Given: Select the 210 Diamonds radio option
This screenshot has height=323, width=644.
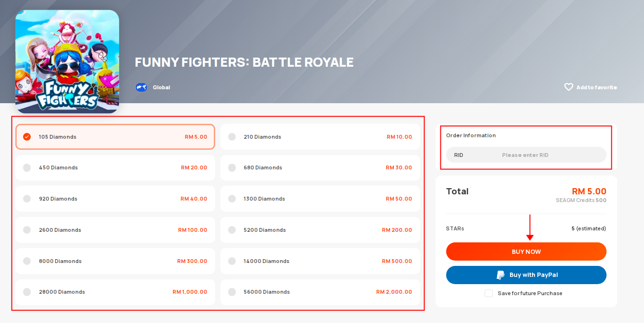Looking at the screenshot, I should coord(232,137).
